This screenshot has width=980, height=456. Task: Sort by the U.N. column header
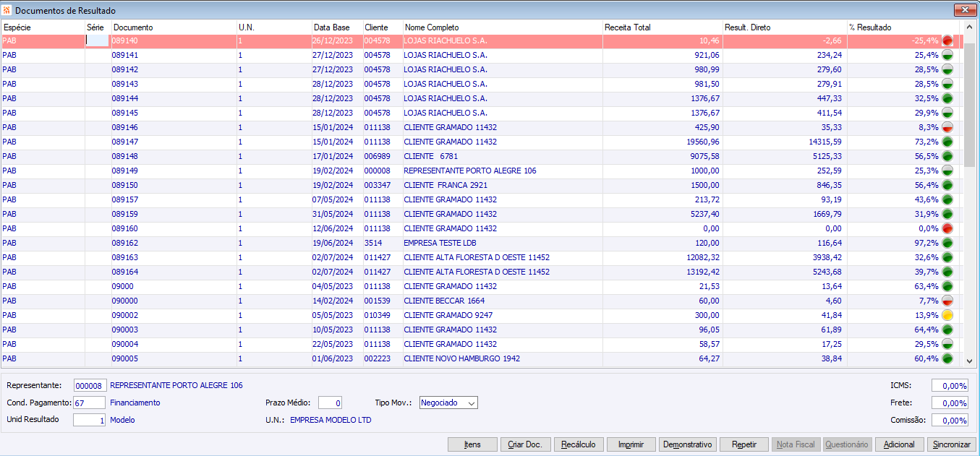(x=274, y=27)
